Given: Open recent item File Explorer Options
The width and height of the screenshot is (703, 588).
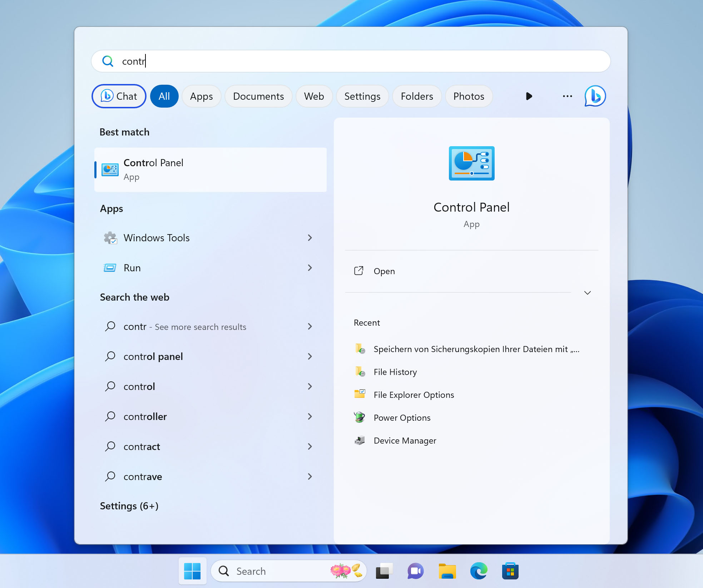Looking at the screenshot, I should click(x=471, y=395).
